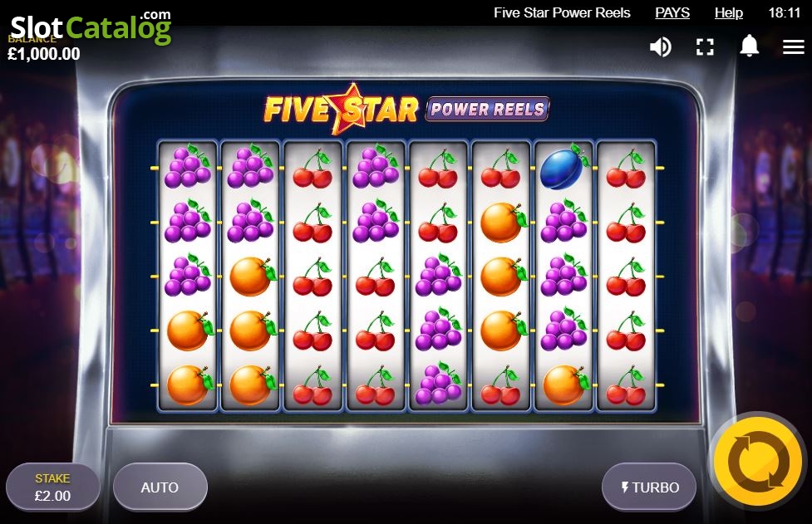Click orange symbol at bottom of first reel
The height and width of the screenshot is (524, 812).
(189, 384)
